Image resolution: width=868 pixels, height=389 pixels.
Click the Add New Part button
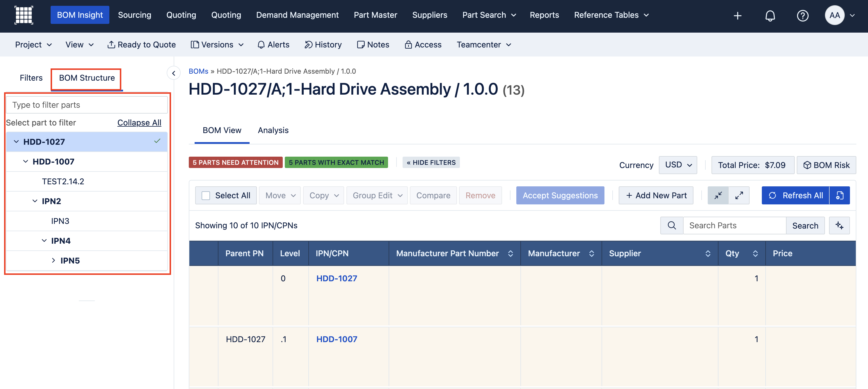656,195
